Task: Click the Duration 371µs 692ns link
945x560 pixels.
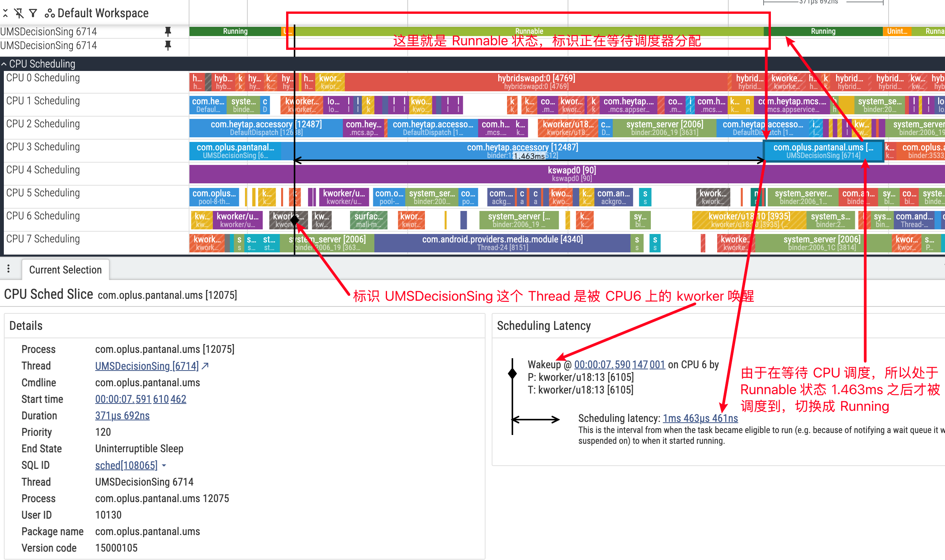Action: pyautogui.click(x=122, y=416)
